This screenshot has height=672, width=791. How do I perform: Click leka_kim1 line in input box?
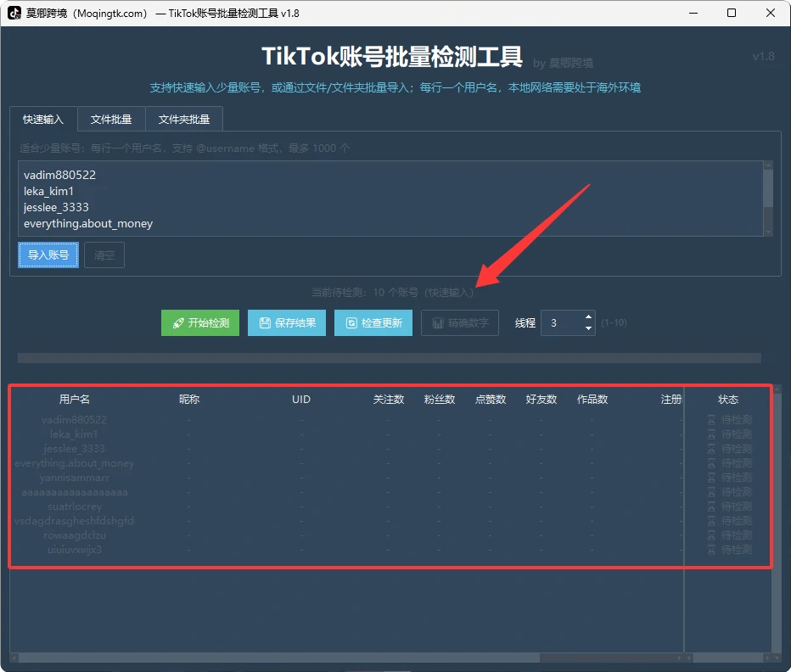tap(49, 191)
